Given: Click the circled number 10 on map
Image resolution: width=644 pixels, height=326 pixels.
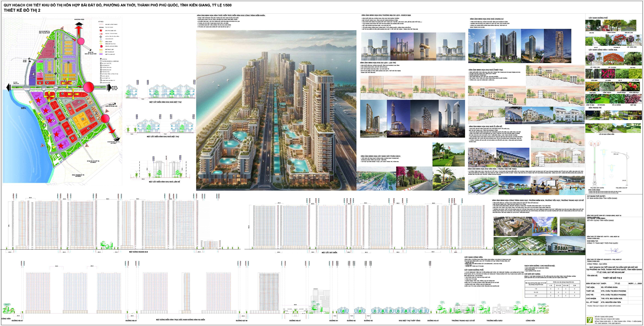Looking at the screenshot, I should [34, 74].
